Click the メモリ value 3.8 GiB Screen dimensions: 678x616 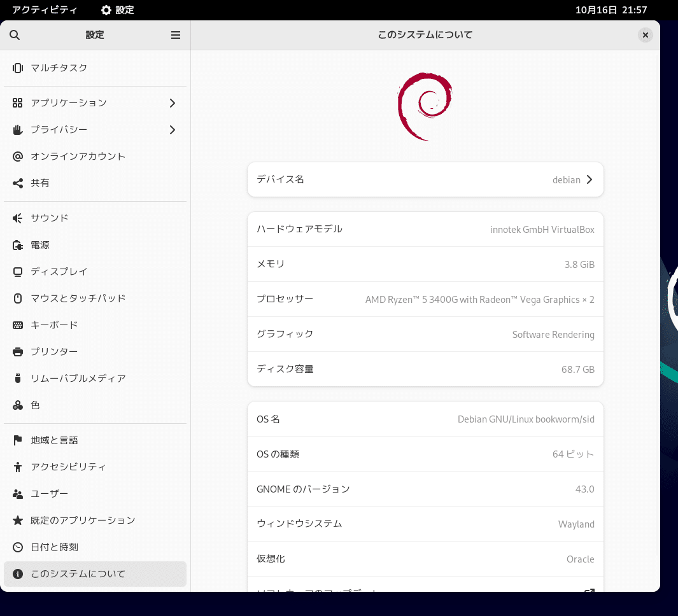[579, 265]
